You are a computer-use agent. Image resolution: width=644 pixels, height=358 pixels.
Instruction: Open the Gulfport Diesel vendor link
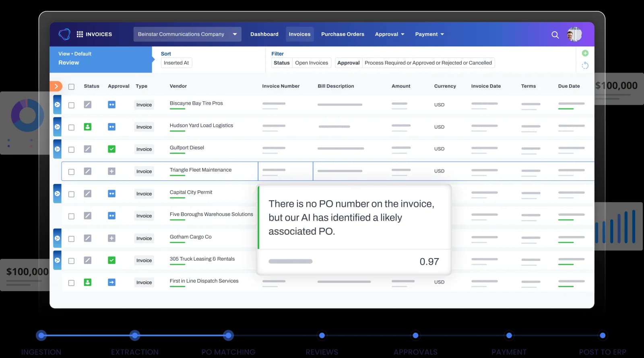[x=187, y=147]
